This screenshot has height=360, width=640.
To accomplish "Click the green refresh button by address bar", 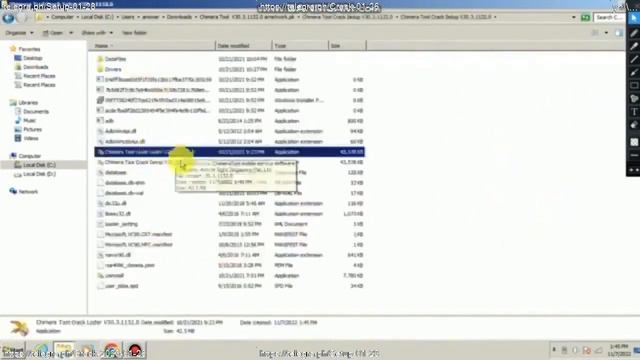I will (585, 17).
